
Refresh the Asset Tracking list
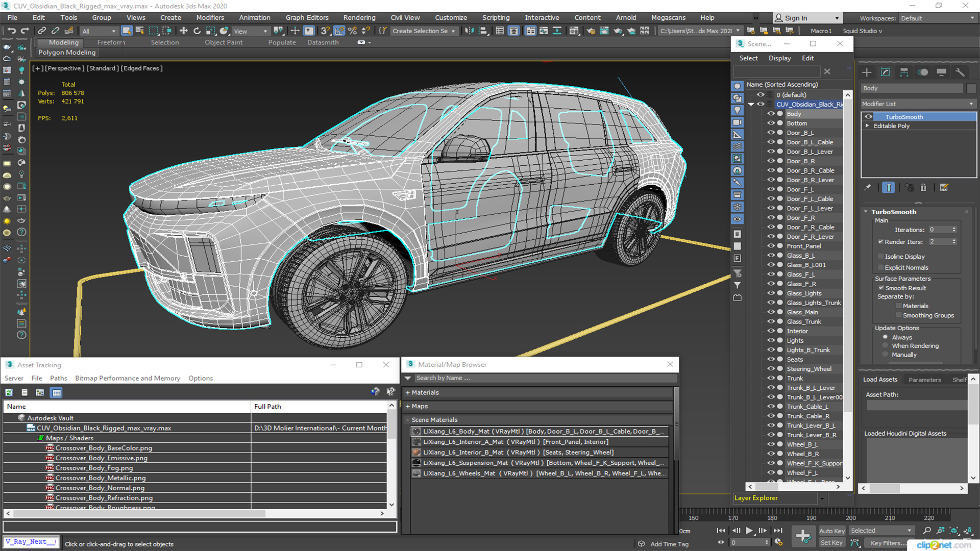(9, 392)
